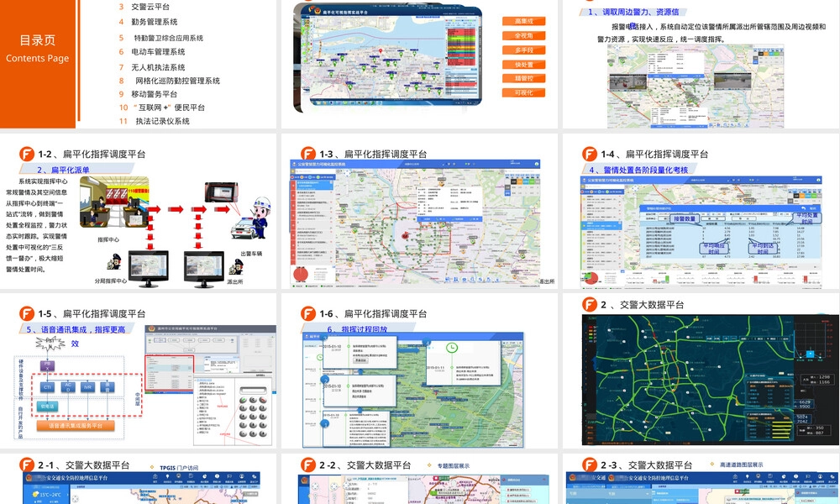
Task: Click the orange F logo on slide 2-1
Action: 27,465
